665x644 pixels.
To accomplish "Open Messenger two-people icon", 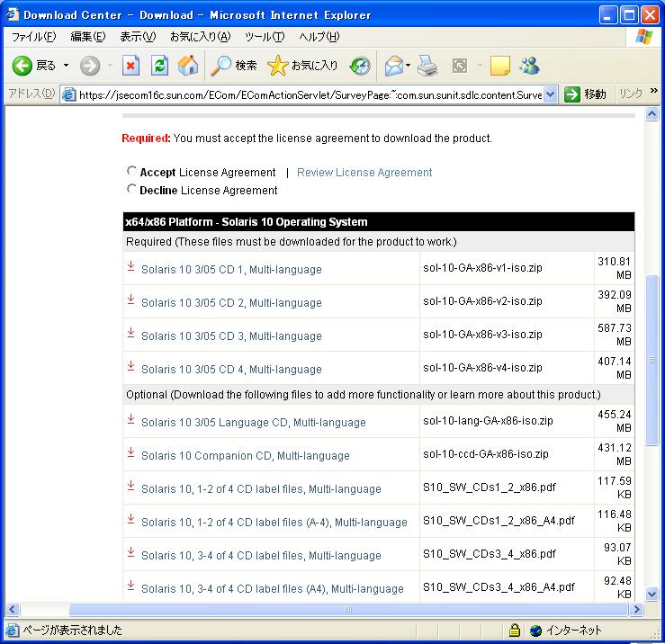I will click(x=529, y=66).
